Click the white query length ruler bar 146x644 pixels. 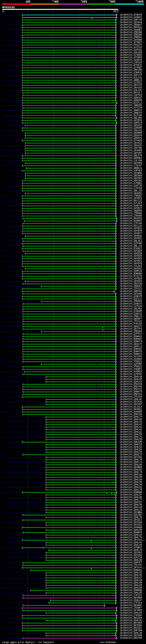60,10
